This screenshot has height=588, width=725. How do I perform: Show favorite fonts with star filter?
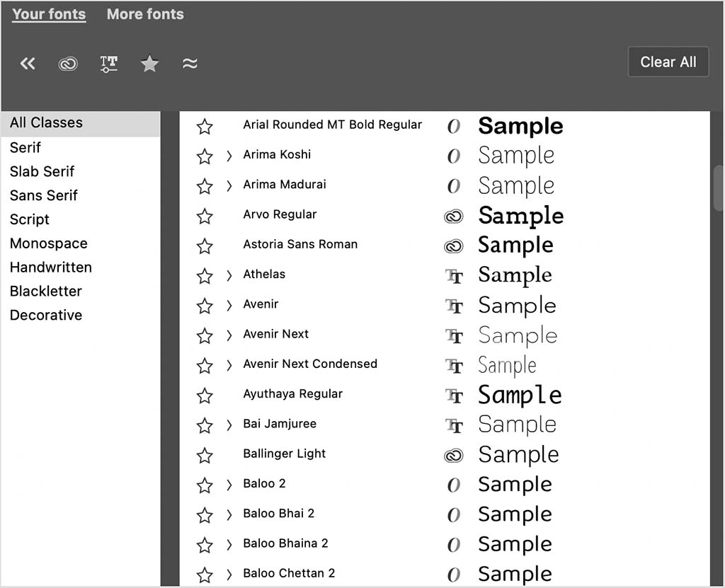click(149, 64)
